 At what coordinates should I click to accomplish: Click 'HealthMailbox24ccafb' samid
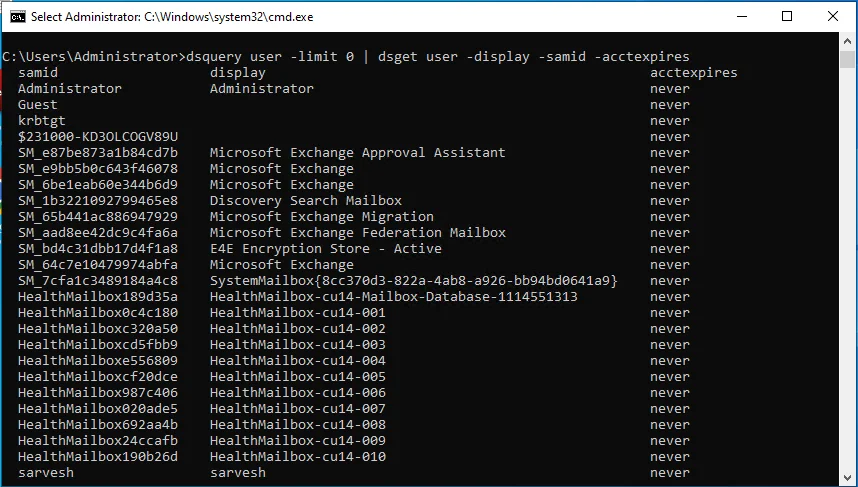[98, 440]
